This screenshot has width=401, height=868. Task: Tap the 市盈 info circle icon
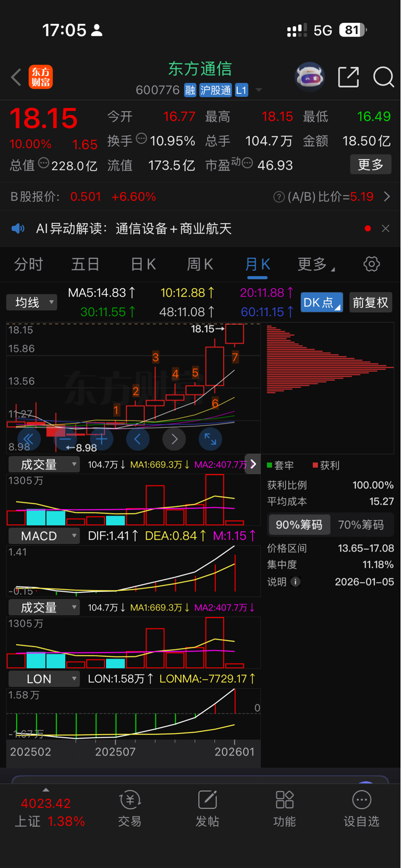point(247,164)
